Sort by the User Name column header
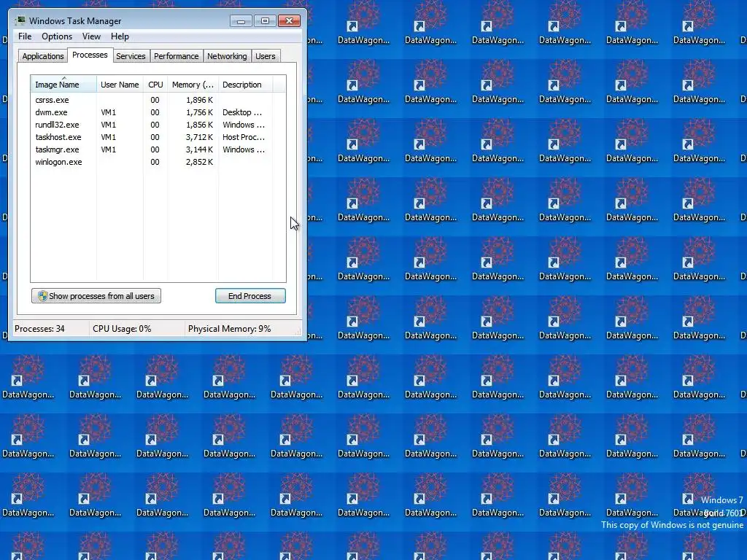This screenshot has width=747, height=560. pos(120,85)
